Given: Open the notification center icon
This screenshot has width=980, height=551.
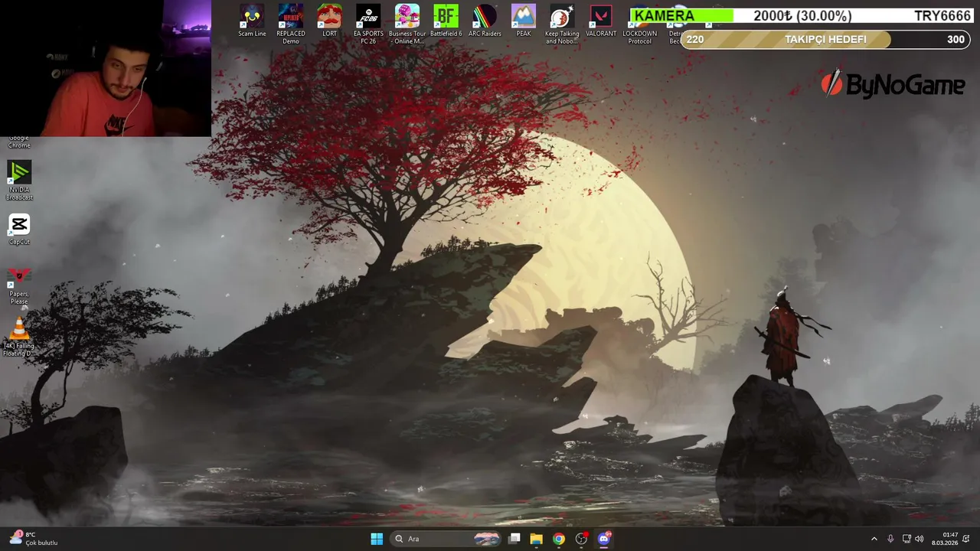Looking at the screenshot, I should [x=966, y=539].
